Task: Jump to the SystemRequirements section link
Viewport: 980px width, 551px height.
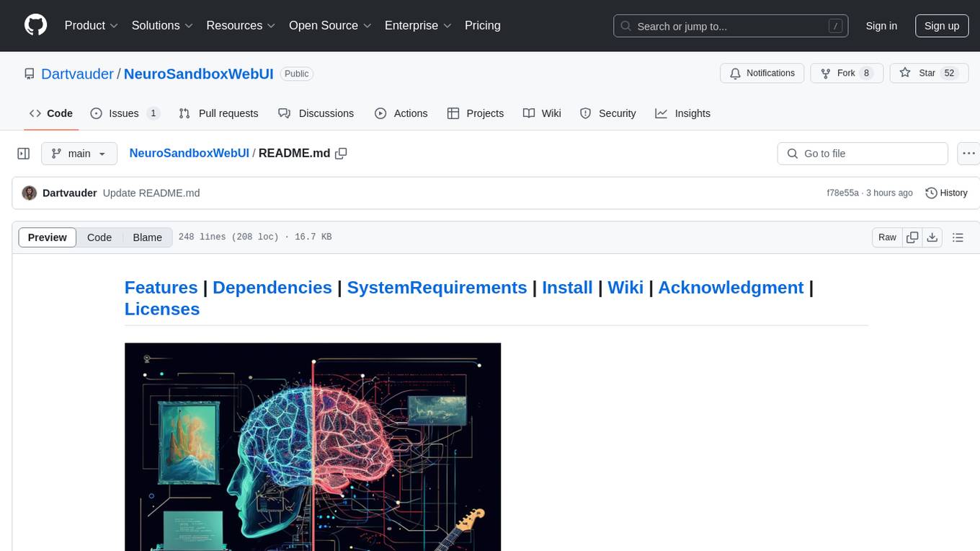Action: 437,287
